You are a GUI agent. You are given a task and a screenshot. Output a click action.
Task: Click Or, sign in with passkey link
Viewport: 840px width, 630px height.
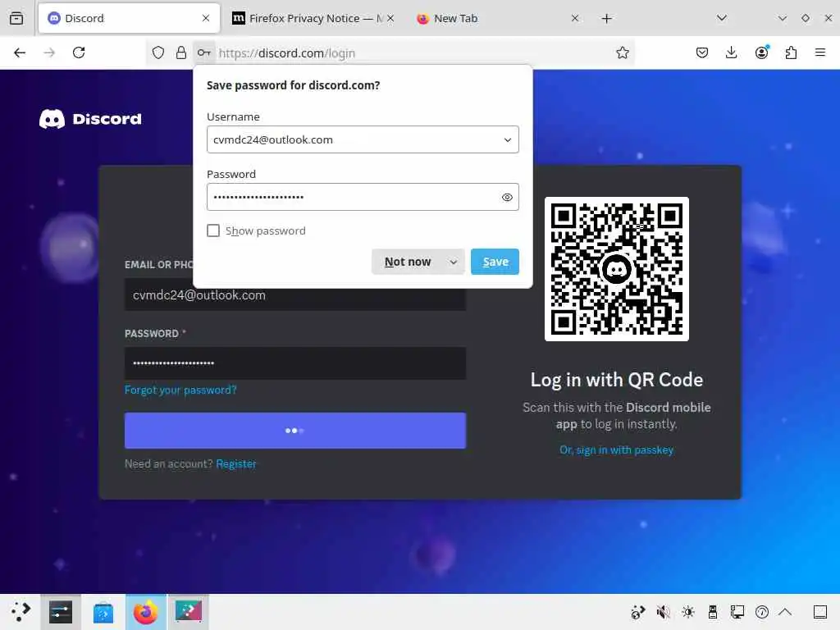pyautogui.click(x=617, y=450)
